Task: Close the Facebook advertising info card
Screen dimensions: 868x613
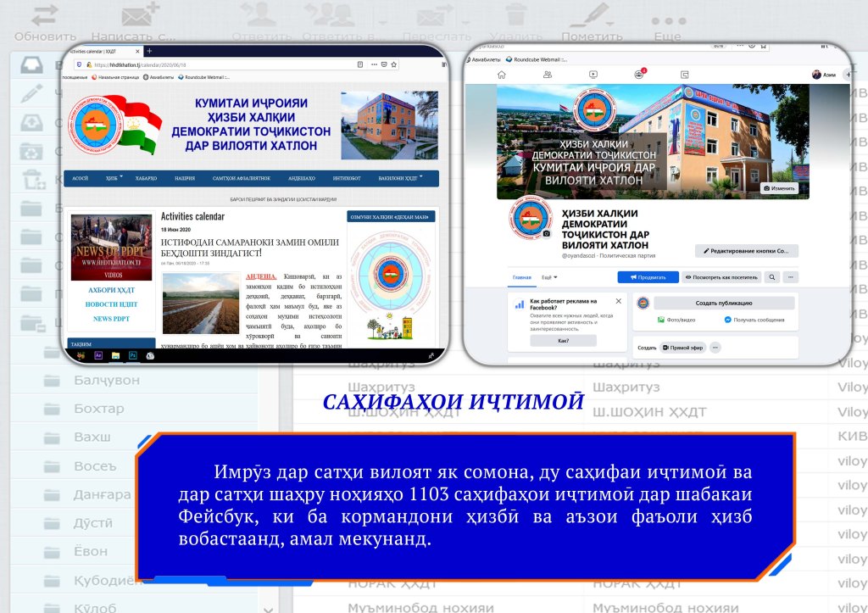Action: pyautogui.click(x=618, y=301)
